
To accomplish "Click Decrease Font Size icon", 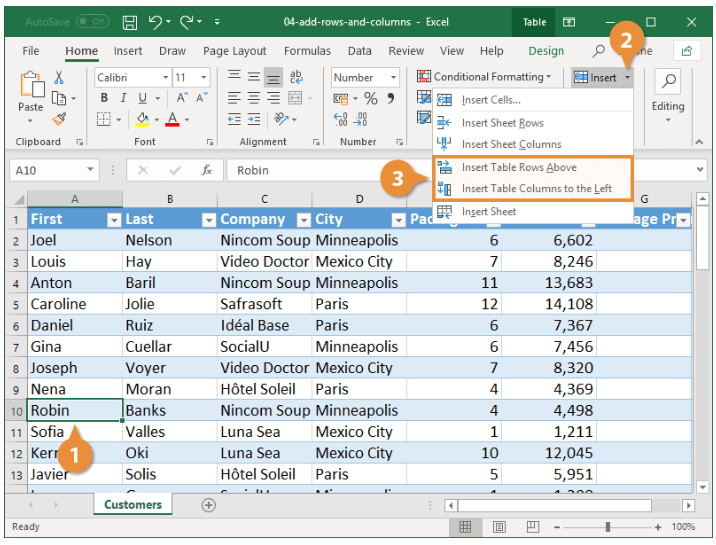I will tap(201, 98).
